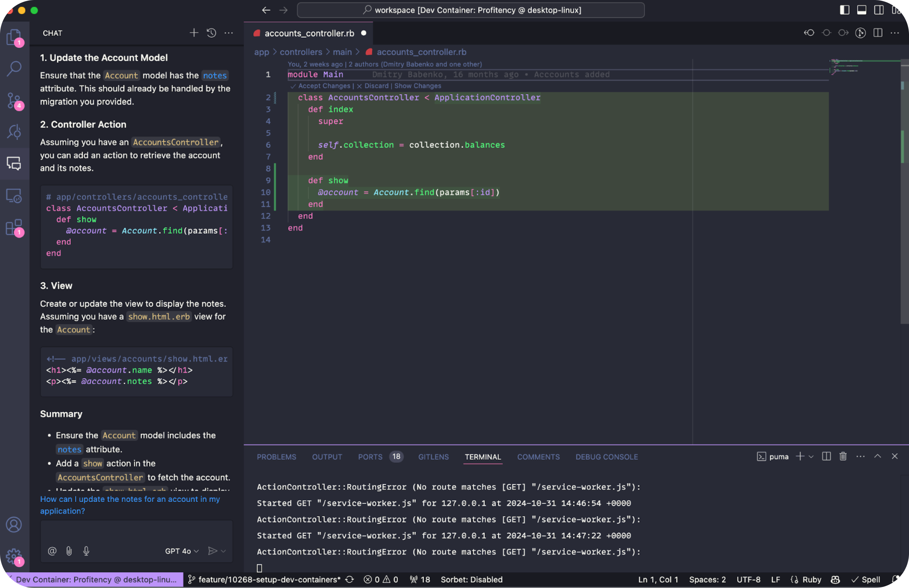Screen dimensions: 909x588
Task: Expand the send button options chevron
Action: click(x=224, y=551)
